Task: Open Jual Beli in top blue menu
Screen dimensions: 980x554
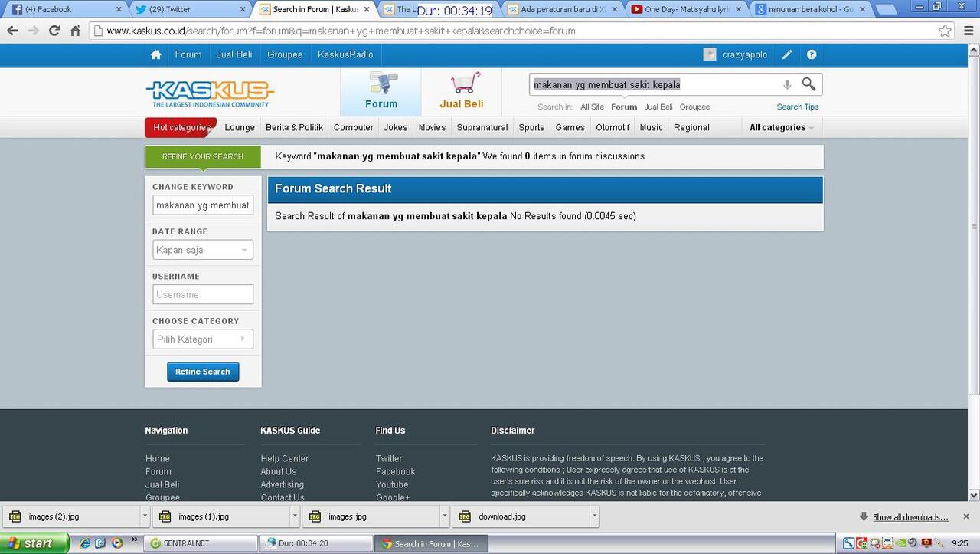Action: (234, 54)
